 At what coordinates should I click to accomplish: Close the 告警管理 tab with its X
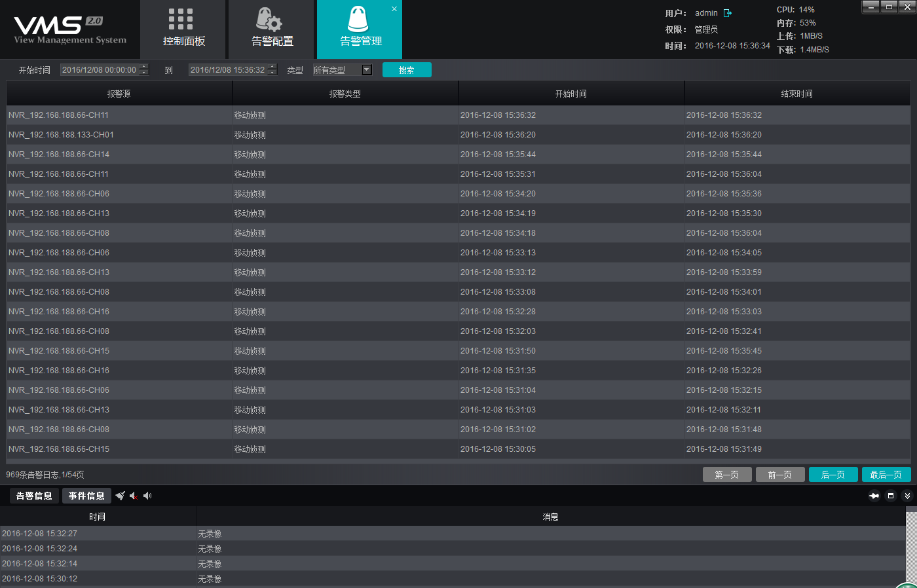click(x=394, y=9)
